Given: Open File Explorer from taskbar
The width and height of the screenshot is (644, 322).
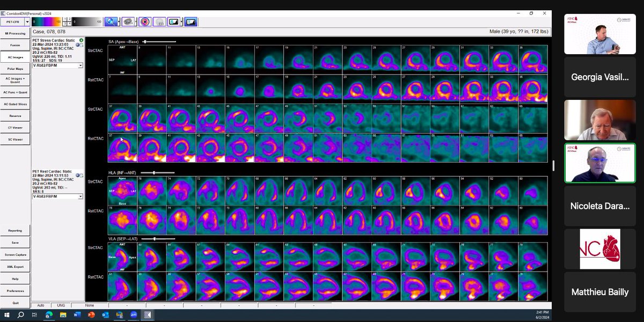Looking at the screenshot, I should 63,314.
